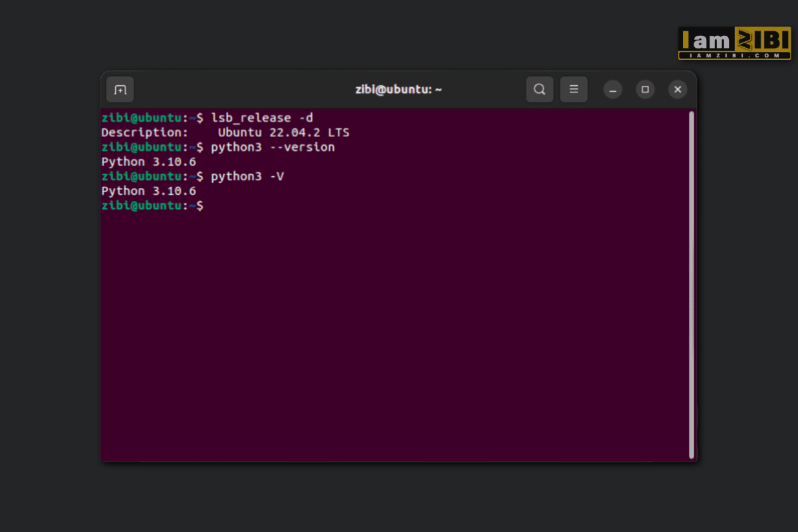Click the second Python 3.10.6 output line

click(148, 191)
